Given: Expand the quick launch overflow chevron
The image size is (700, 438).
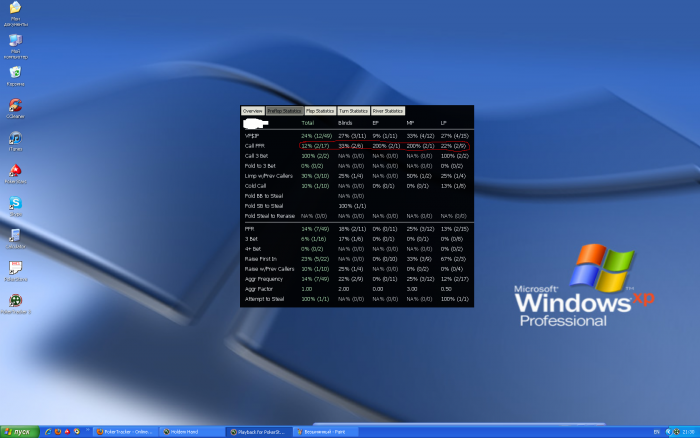Looking at the screenshot, I should click(x=88, y=430).
